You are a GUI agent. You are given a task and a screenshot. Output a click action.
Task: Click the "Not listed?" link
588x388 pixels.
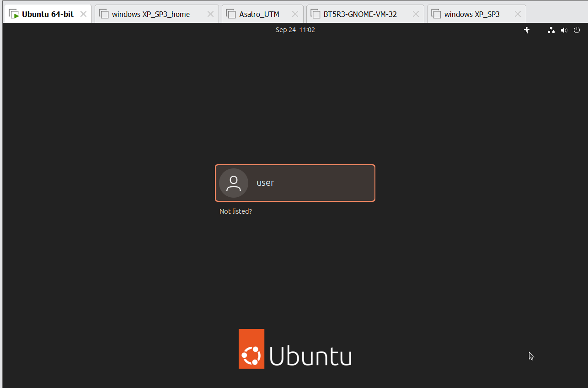(235, 211)
